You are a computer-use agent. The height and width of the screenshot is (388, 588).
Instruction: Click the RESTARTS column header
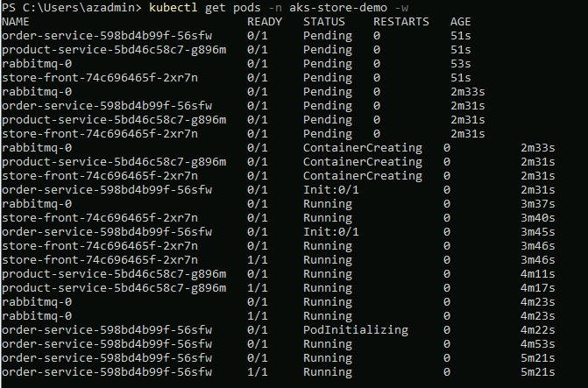[401, 21]
